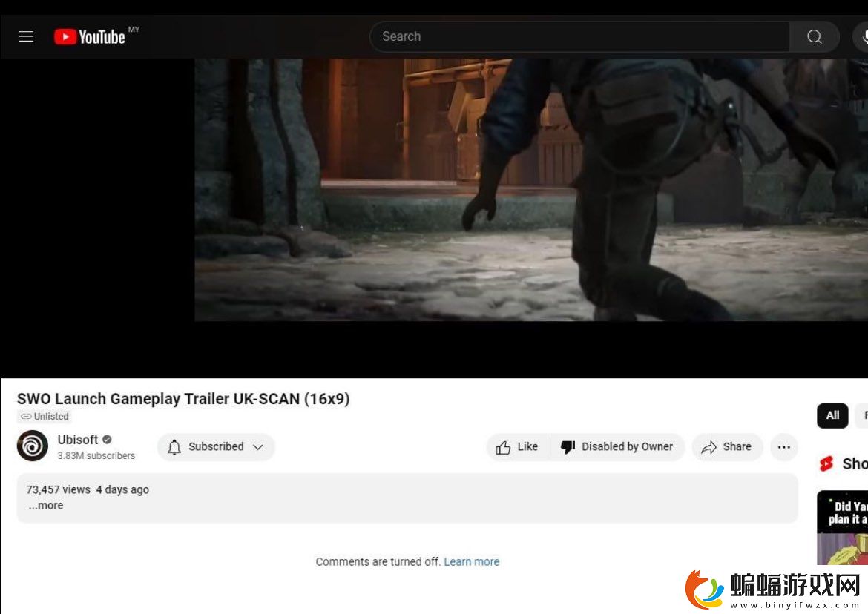Click in the Search input field
The height and width of the screenshot is (614, 868).
click(579, 36)
